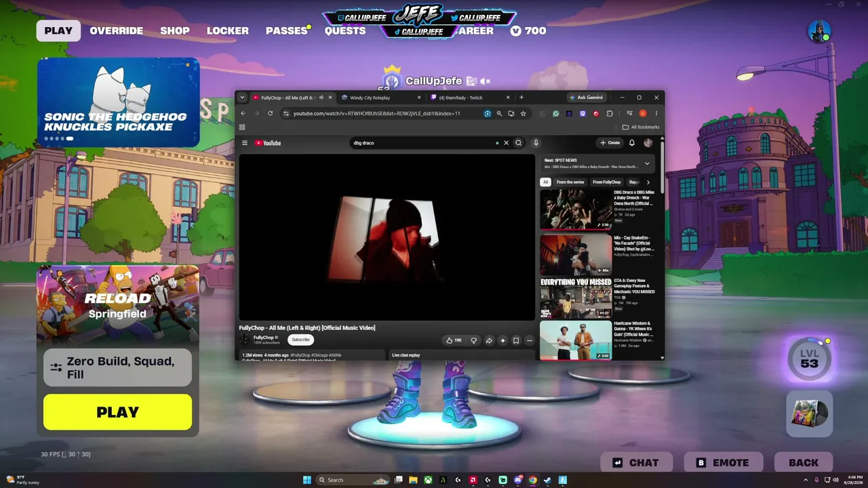Change game mode Zero Build, Squad, Fill
This screenshot has width=868, height=488.
(x=117, y=367)
